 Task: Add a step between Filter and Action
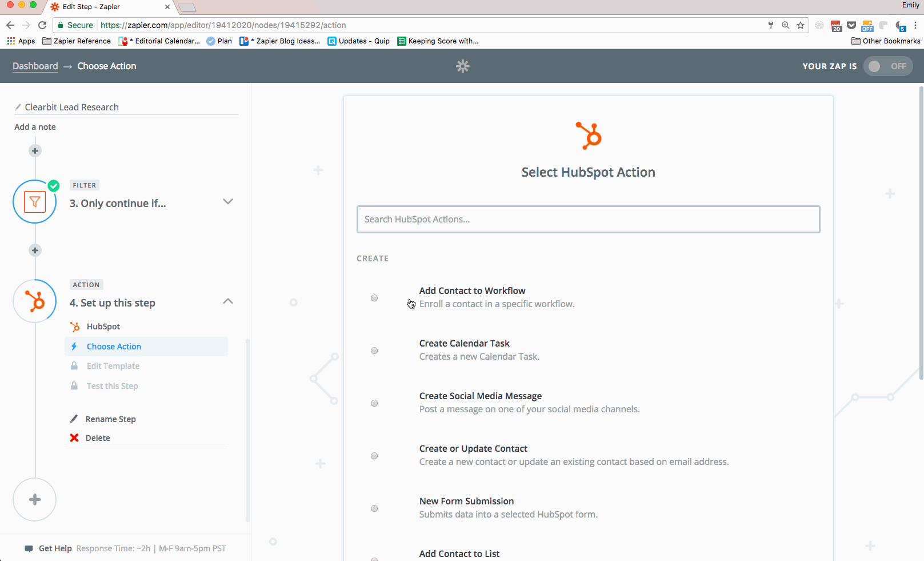tap(35, 250)
